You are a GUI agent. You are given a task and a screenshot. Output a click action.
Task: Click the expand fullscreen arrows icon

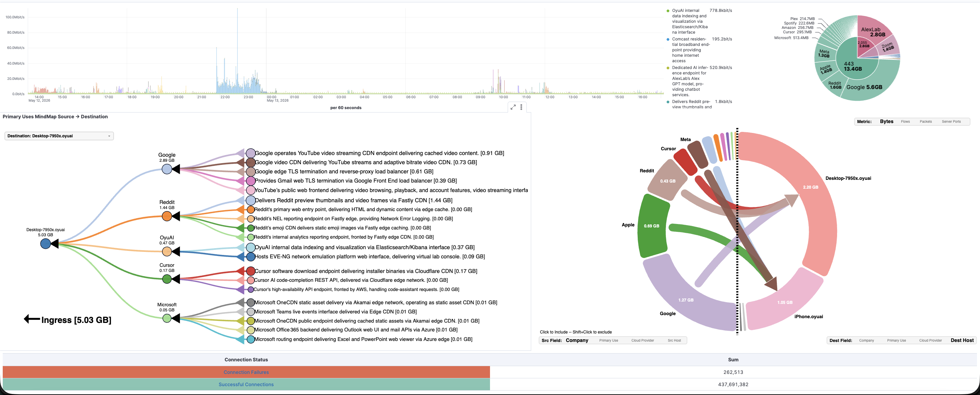[x=513, y=107]
